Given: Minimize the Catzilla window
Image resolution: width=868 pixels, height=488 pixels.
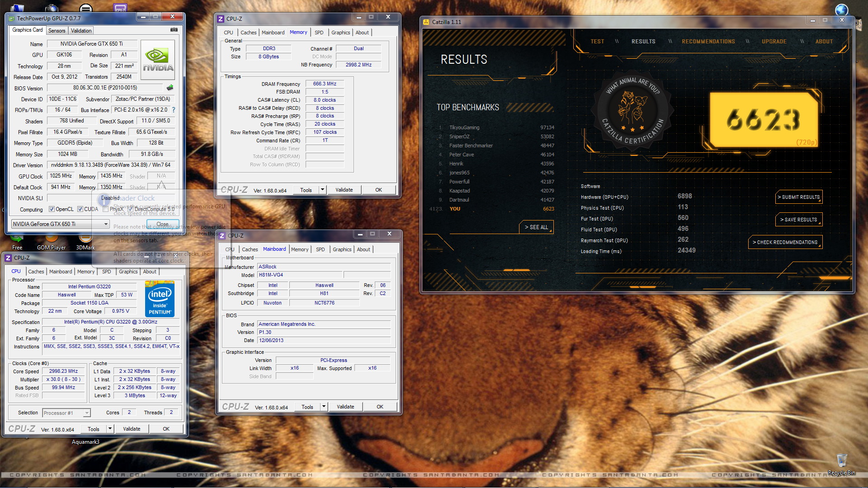Looking at the screenshot, I should tap(813, 20).
